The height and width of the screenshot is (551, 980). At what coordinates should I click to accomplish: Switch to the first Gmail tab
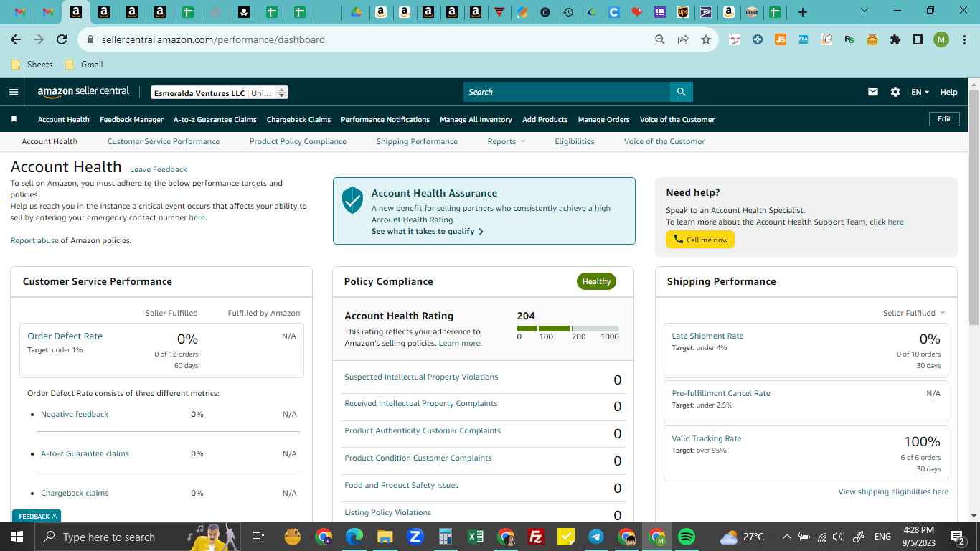20,12
